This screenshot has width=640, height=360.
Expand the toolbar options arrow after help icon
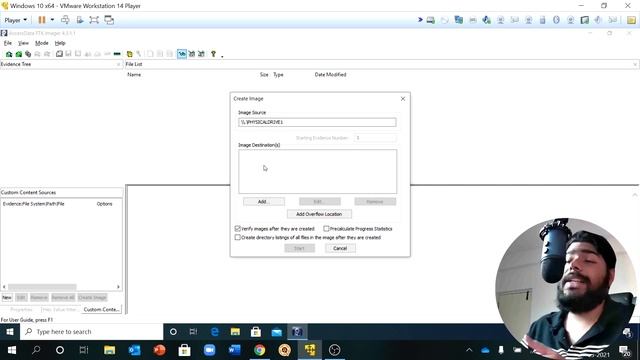[222, 56]
